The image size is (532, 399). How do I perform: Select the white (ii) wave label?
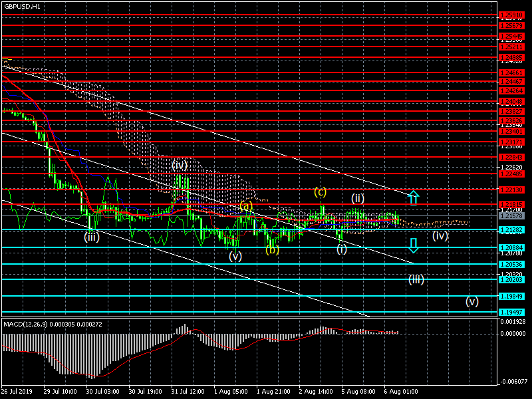pos(358,198)
